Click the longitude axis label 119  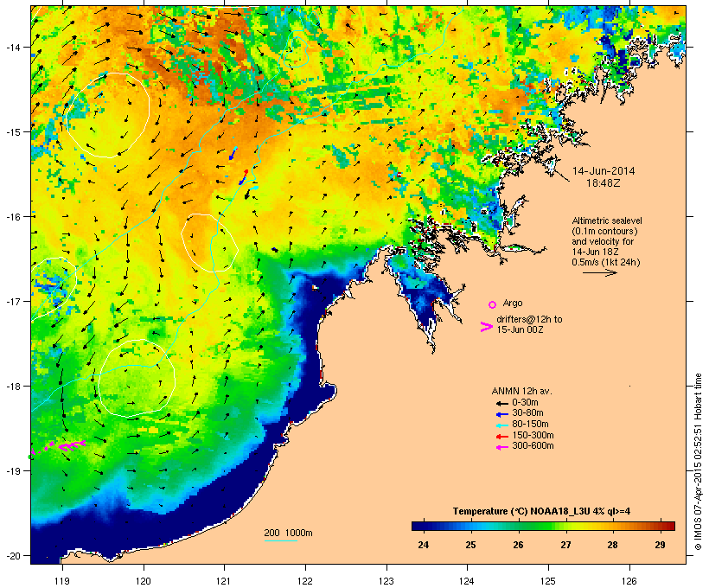coord(62,581)
